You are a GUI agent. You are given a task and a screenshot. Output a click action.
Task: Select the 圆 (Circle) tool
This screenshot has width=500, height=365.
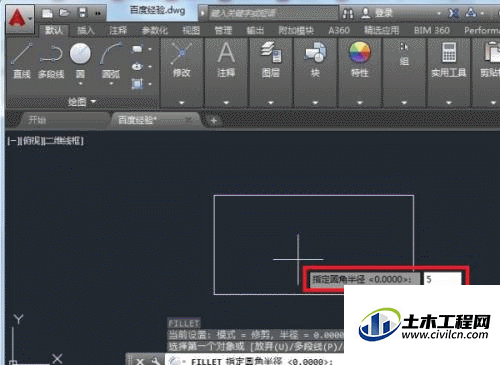tap(80, 60)
